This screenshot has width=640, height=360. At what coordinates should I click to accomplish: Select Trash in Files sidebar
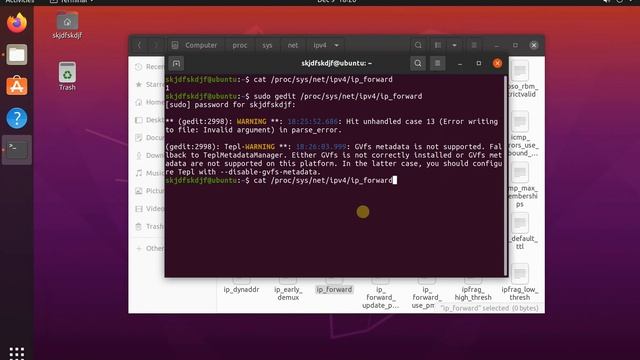[x=150, y=226]
